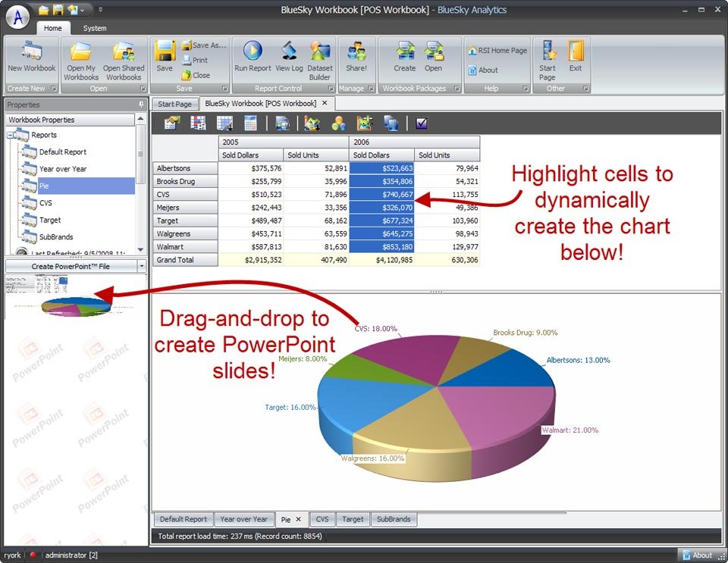This screenshot has height=563, width=728.
Task: Select Year over Year in the tree
Action: point(63,169)
